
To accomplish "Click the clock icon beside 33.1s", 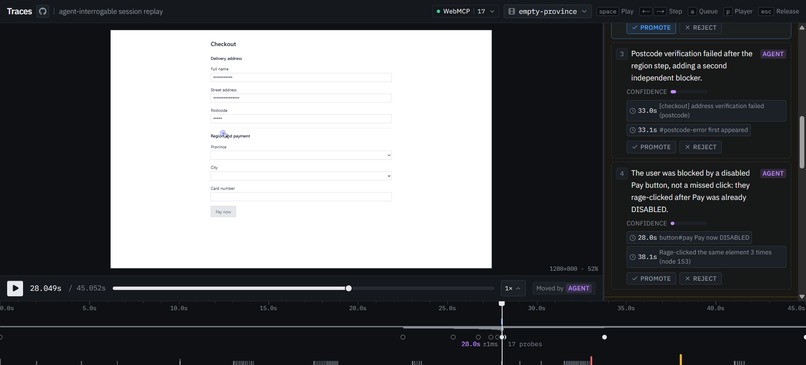I will 632,130.
